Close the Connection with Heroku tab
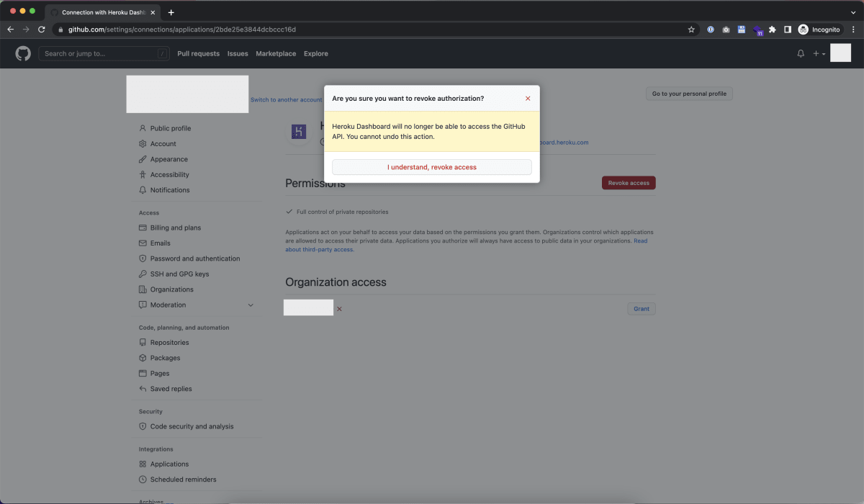Viewport: 864px width, 504px height. [x=153, y=12]
